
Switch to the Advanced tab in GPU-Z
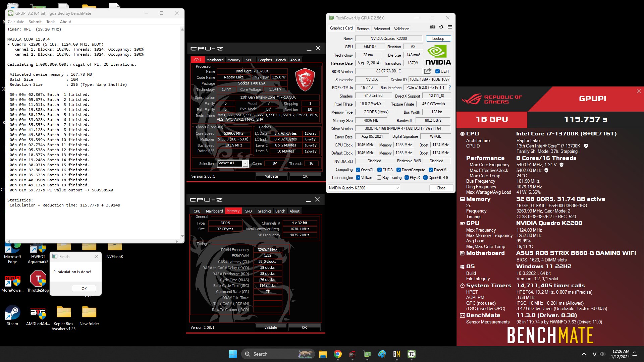coord(382,29)
